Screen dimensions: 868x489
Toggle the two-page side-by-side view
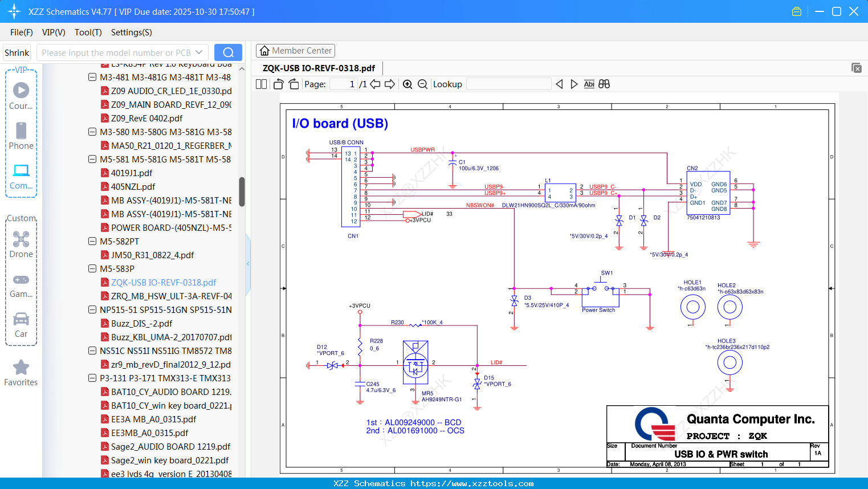261,84
